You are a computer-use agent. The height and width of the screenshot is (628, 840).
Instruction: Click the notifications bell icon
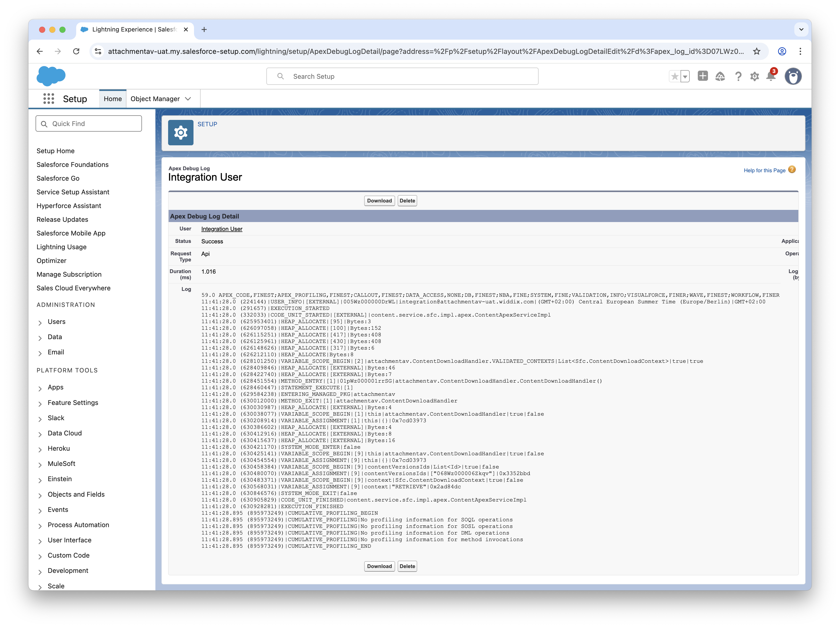click(x=770, y=76)
